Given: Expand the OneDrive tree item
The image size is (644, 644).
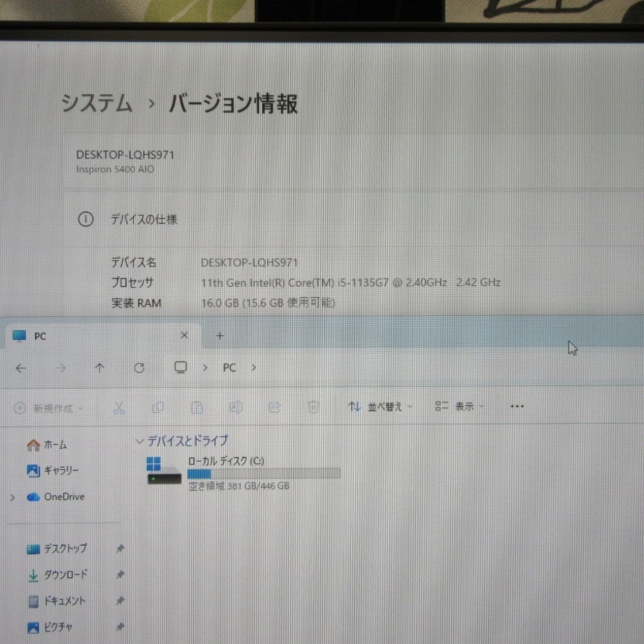Looking at the screenshot, I should (12, 497).
